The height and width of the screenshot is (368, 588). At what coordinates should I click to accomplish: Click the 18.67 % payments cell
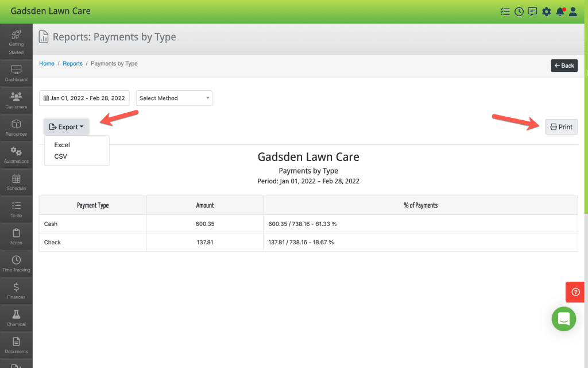click(420, 242)
